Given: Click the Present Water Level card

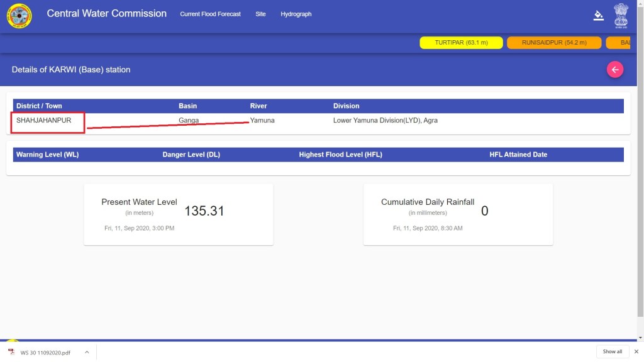Looking at the screenshot, I should pyautogui.click(x=178, y=214).
